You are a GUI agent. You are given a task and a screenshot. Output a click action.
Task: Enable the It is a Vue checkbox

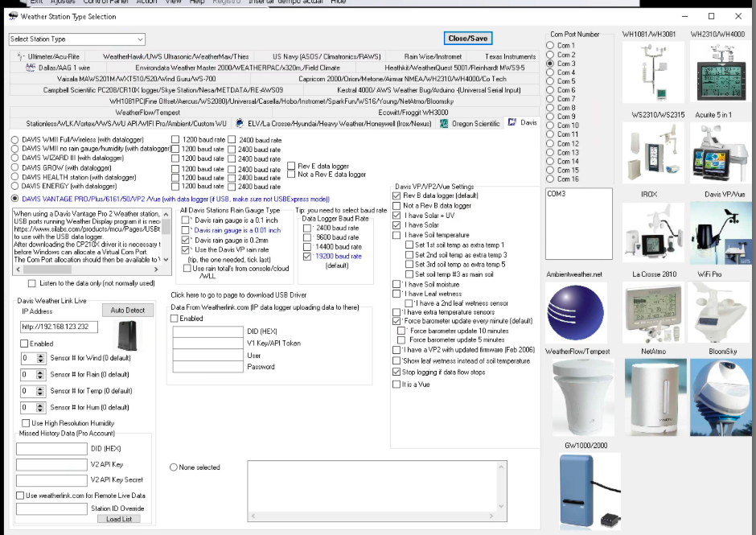pos(396,384)
